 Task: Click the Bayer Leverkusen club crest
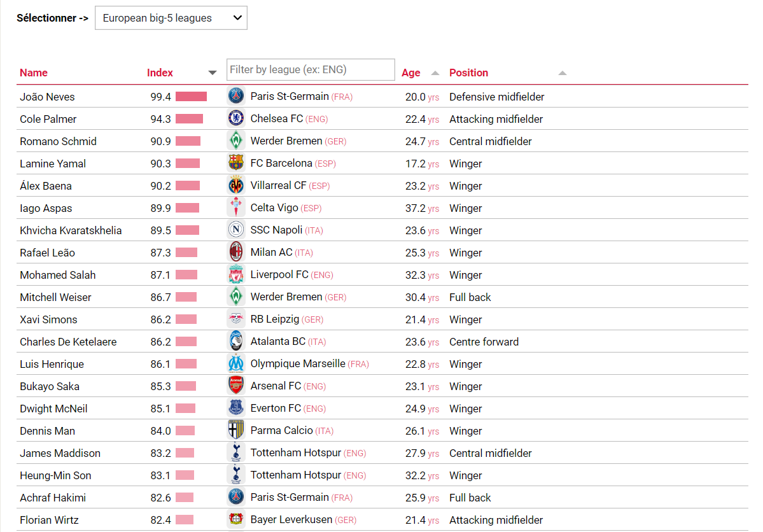[x=236, y=519]
